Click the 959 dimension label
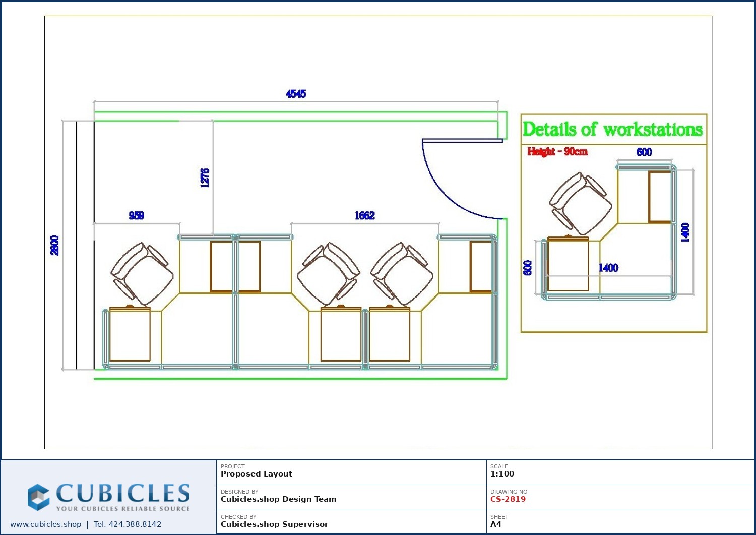This screenshot has width=756, height=535. point(136,216)
